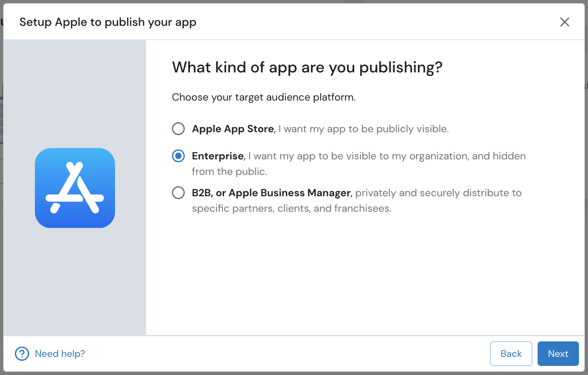
Task: Click the bold Enterprise label
Action: click(218, 156)
